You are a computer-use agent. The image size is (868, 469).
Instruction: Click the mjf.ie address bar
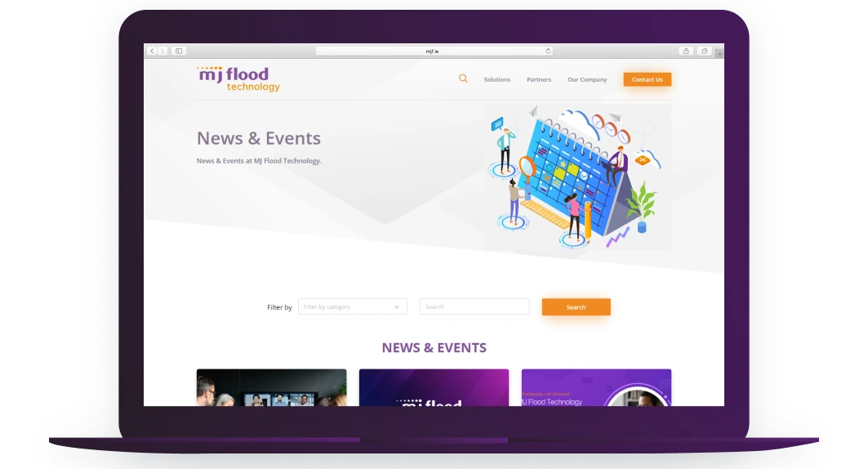[434, 51]
